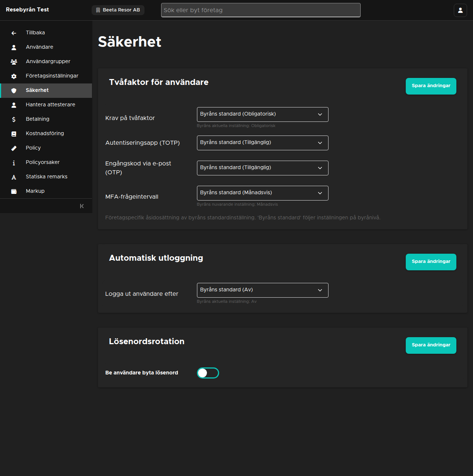Click the building icon in Beeta Resor AB chip
This screenshot has height=476, width=473.
click(98, 10)
